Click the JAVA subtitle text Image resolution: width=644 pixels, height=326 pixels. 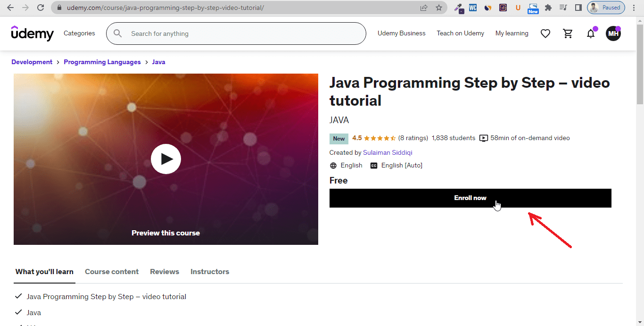(x=339, y=120)
